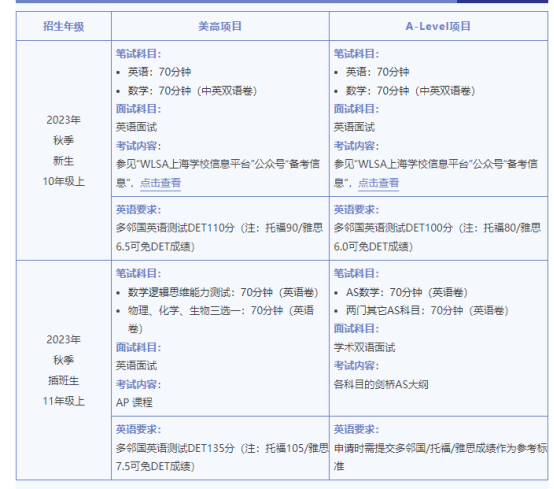
Task: Click 两门其它AS科目 bullet item
Action: pos(427,310)
